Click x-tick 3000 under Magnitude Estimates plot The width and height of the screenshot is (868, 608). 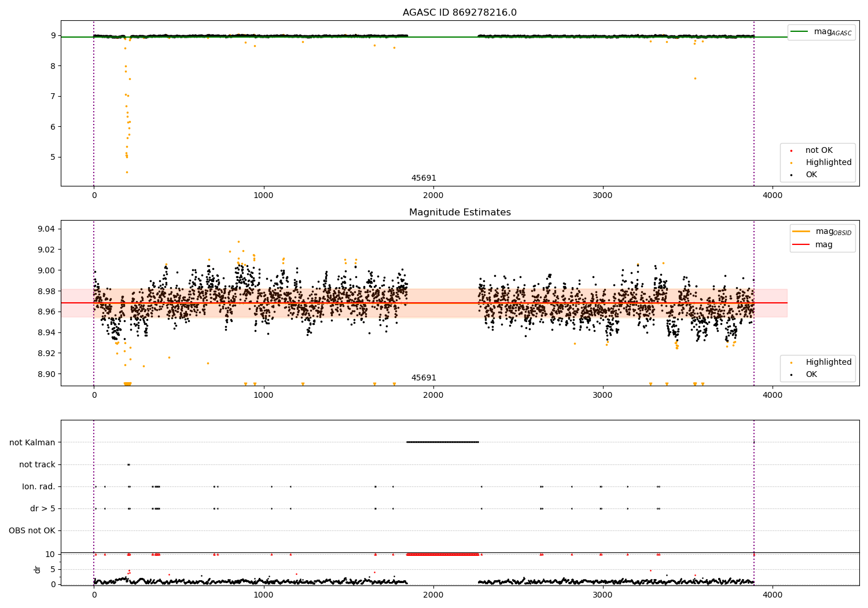(603, 395)
